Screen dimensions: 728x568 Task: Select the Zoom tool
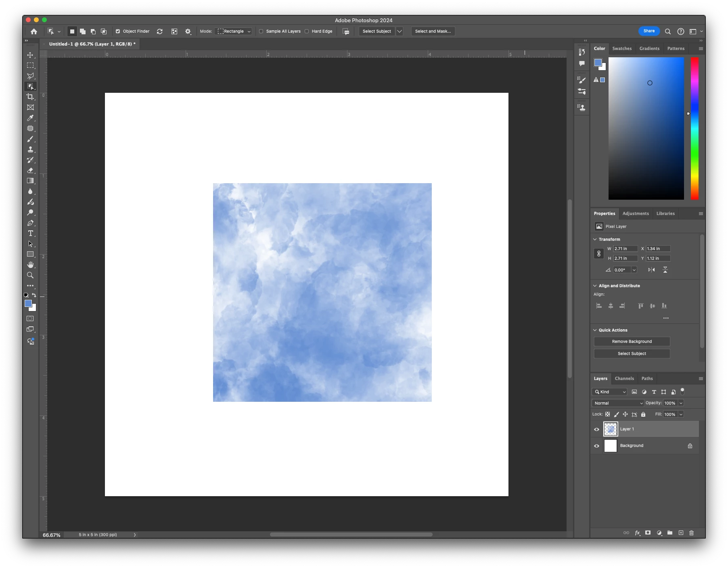(30, 275)
